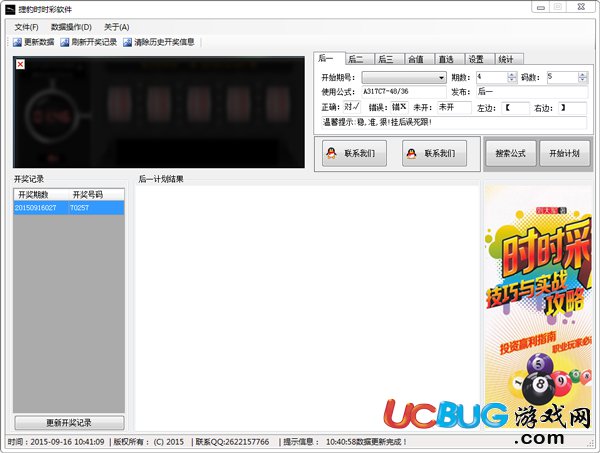Click 联系QQ:2622157766 in the status bar
Viewport: 600px width, 453px height.
[232, 442]
